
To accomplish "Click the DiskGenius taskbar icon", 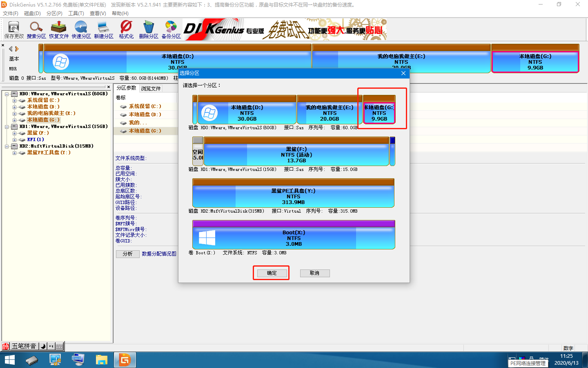I will 125,360.
